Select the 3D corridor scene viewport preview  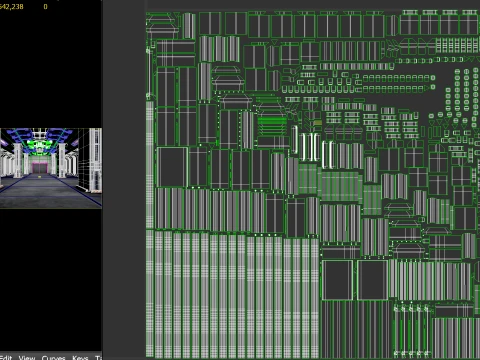click(x=51, y=168)
